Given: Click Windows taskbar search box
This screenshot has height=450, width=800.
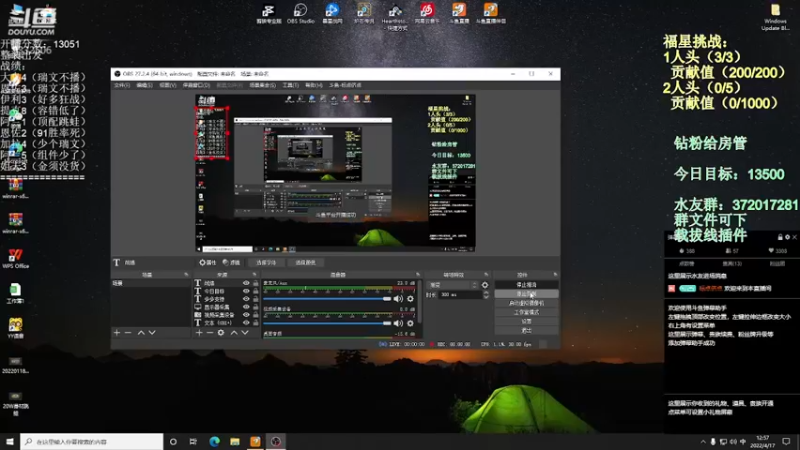Looking at the screenshot, I should click(92, 441).
